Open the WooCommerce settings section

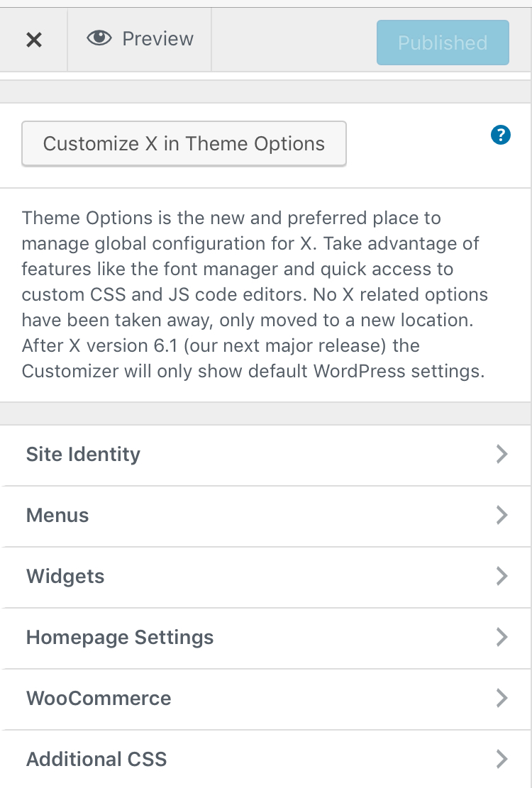pos(265,699)
